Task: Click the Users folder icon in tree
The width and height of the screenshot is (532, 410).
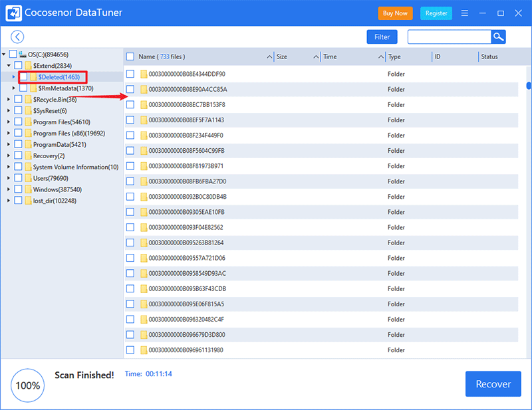Action: click(x=28, y=178)
